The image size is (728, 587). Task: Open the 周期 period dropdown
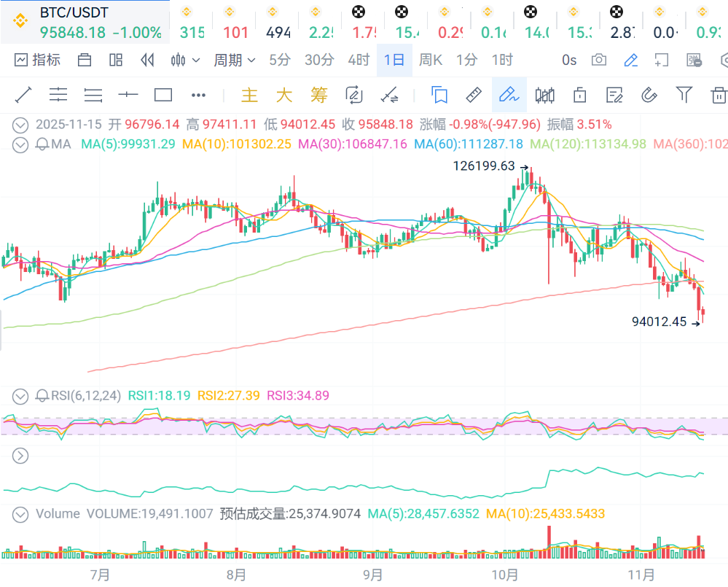click(x=234, y=60)
